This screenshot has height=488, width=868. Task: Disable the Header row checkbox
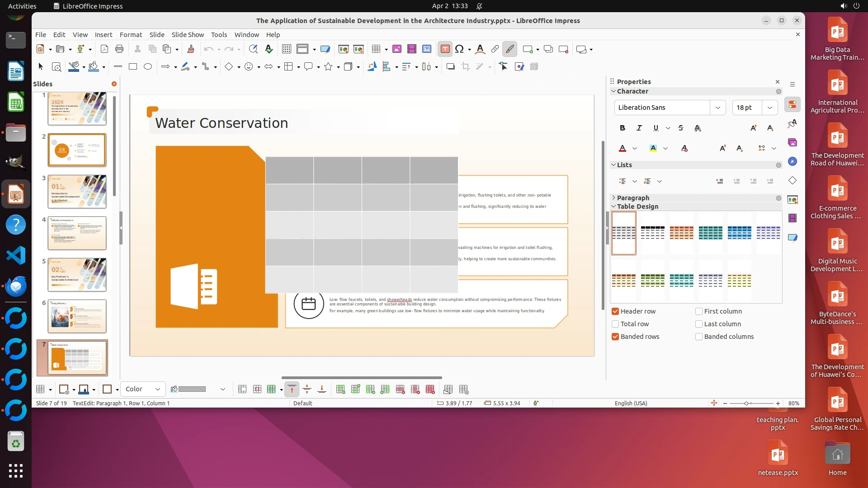point(615,311)
